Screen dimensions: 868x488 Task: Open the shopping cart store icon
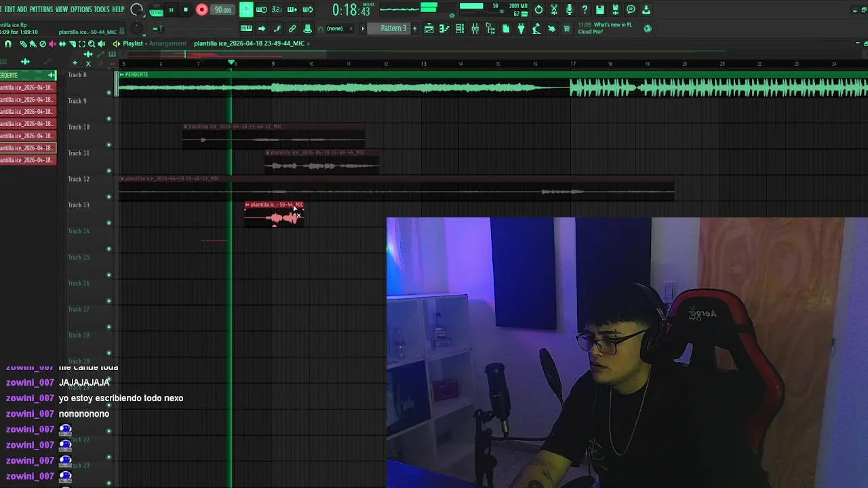click(x=567, y=28)
